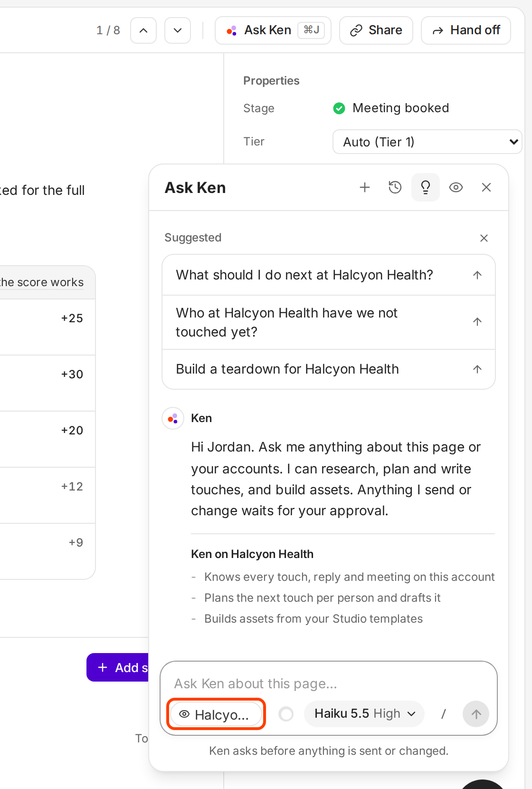This screenshot has width=532, height=789.
Task: Click the Halcyo... context chip
Action: pyautogui.click(x=217, y=714)
